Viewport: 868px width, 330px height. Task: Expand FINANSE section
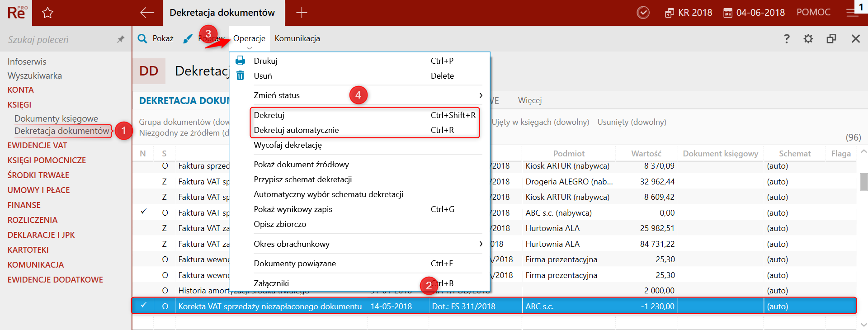24,205
